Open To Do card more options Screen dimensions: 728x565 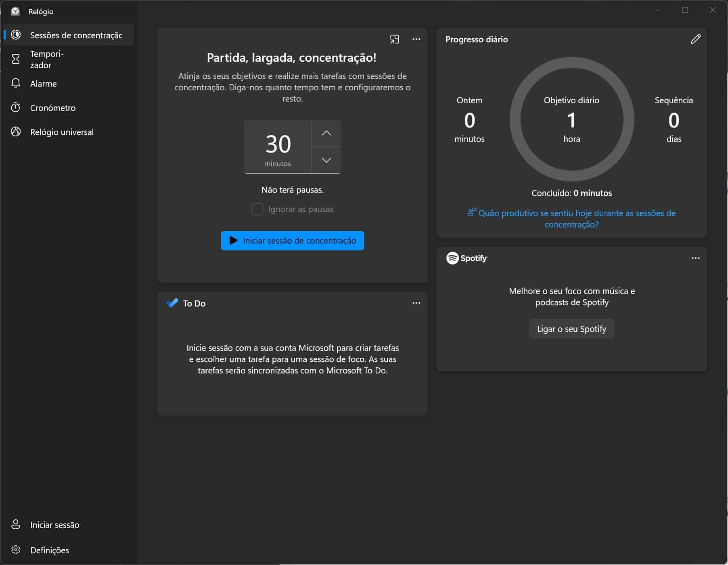coord(416,303)
